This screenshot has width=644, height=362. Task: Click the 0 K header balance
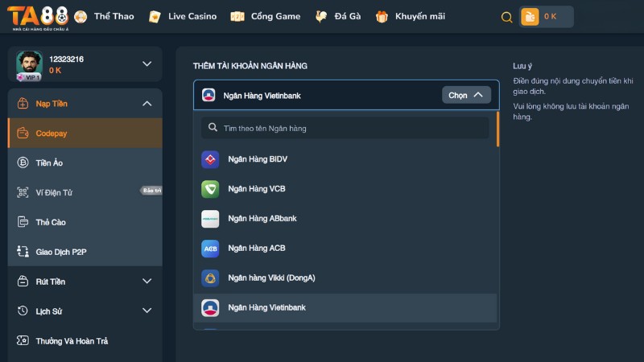click(x=550, y=16)
